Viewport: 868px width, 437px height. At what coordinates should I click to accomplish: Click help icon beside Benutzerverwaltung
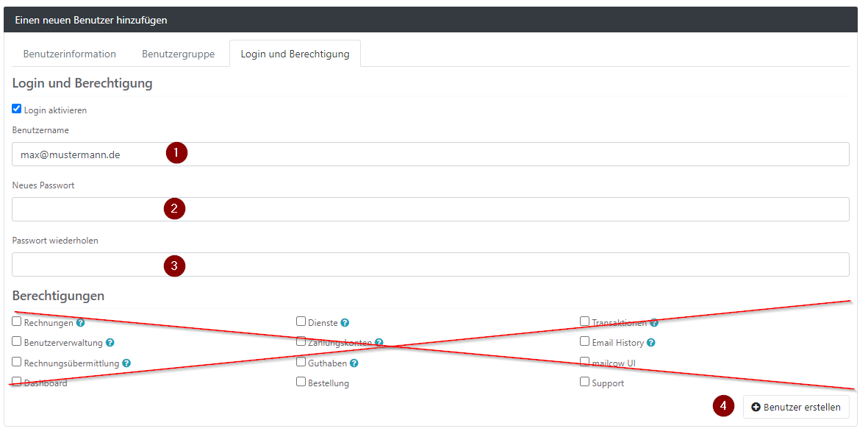click(x=110, y=343)
